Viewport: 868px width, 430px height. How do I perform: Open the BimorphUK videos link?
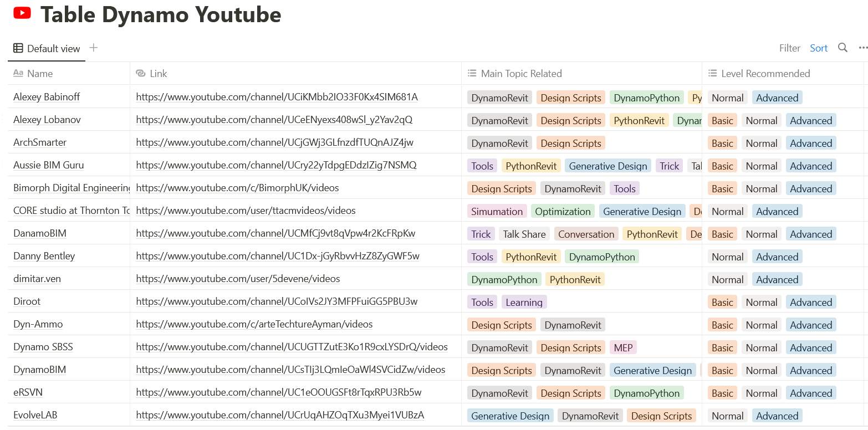(x=237, y=188)
